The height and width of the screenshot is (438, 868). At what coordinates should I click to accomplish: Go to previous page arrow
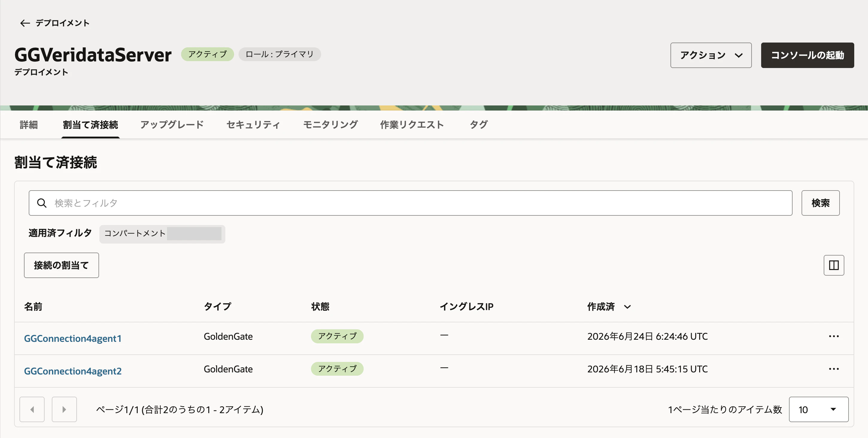(x=32, y=409)
